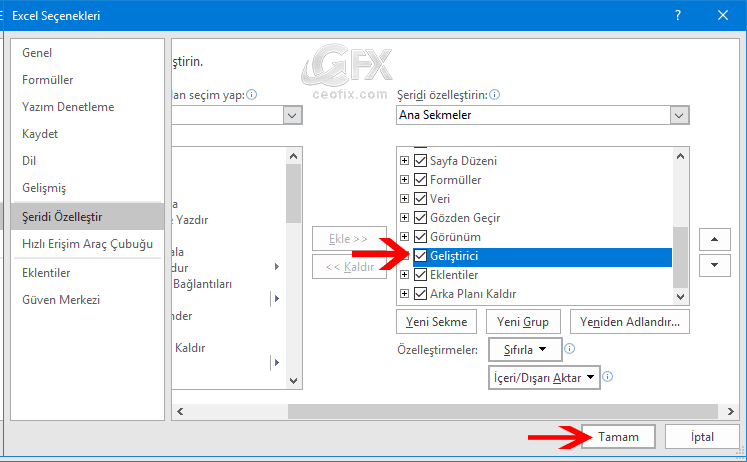Close the Excel Seçenekleri dialog

[x=723, y=15]
